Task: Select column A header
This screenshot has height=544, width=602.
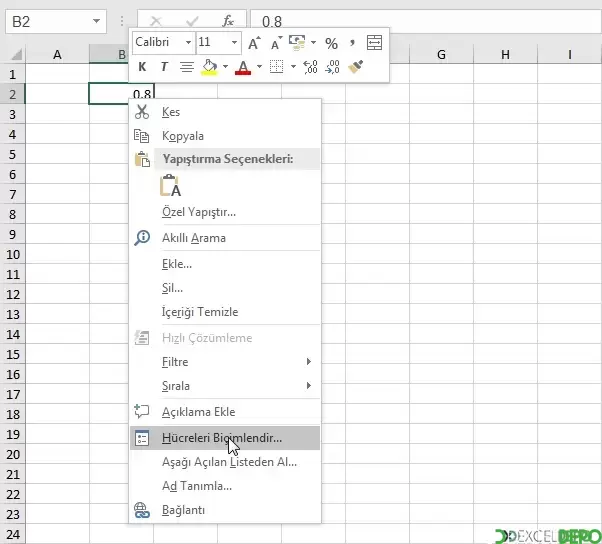Action: tap(57, 55)
